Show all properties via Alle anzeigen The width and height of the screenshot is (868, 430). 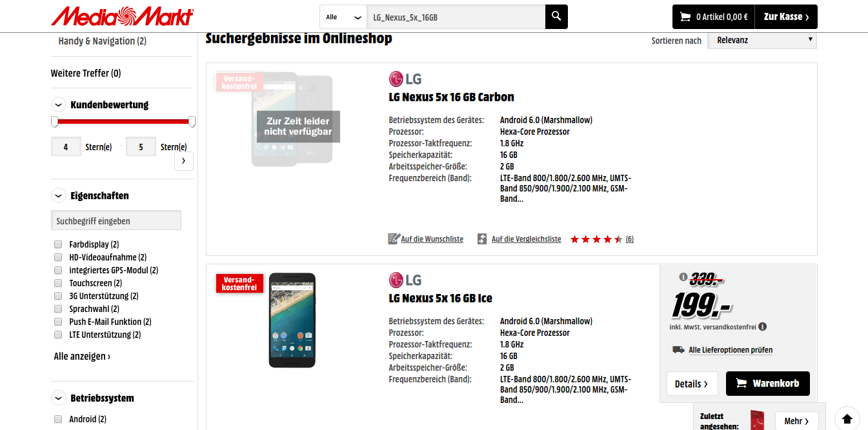point(82,356)
